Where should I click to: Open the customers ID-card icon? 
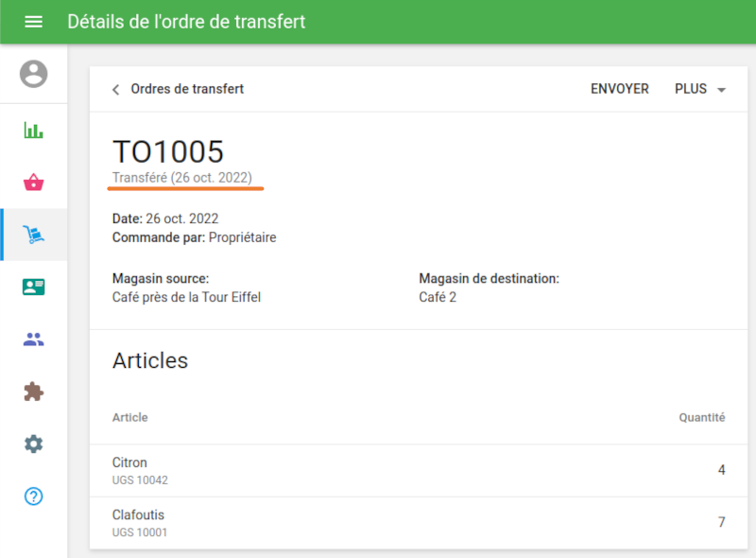tap(34, 286)
